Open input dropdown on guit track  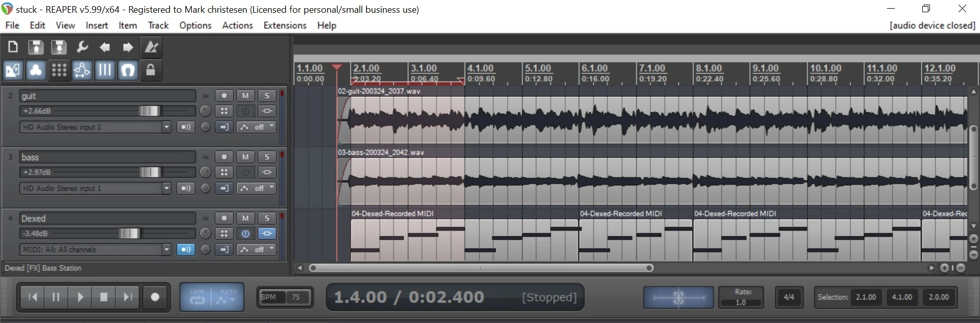pos(166,127)
